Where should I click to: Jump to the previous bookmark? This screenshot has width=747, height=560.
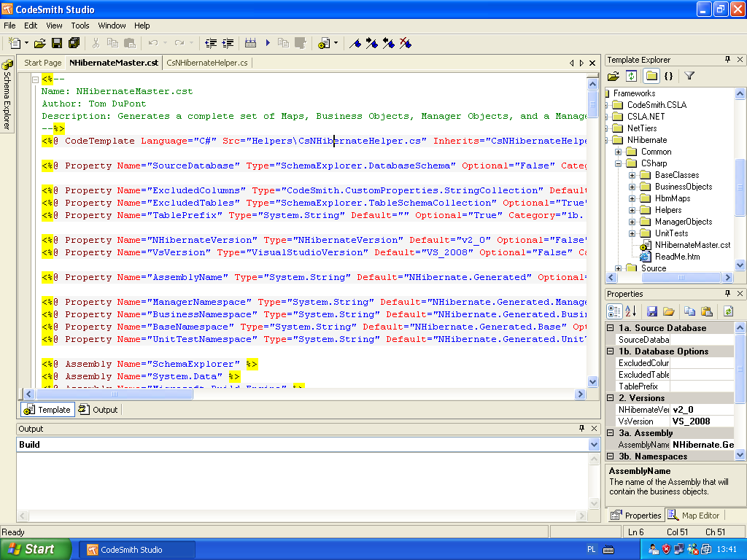tap(388, 43)
